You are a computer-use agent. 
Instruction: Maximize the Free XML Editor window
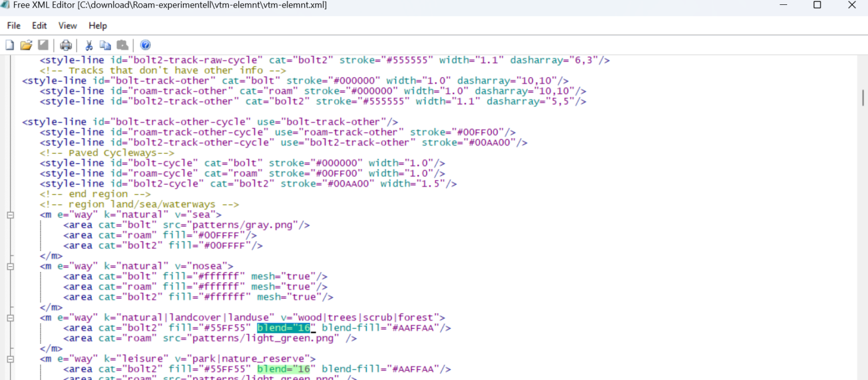pos(817,5)
